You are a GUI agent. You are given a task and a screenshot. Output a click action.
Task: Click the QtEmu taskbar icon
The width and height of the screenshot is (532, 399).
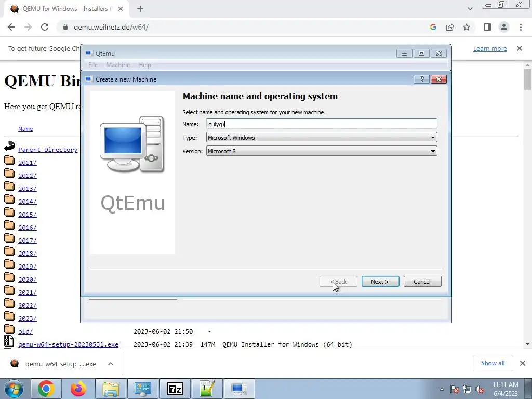coord(239,389)
